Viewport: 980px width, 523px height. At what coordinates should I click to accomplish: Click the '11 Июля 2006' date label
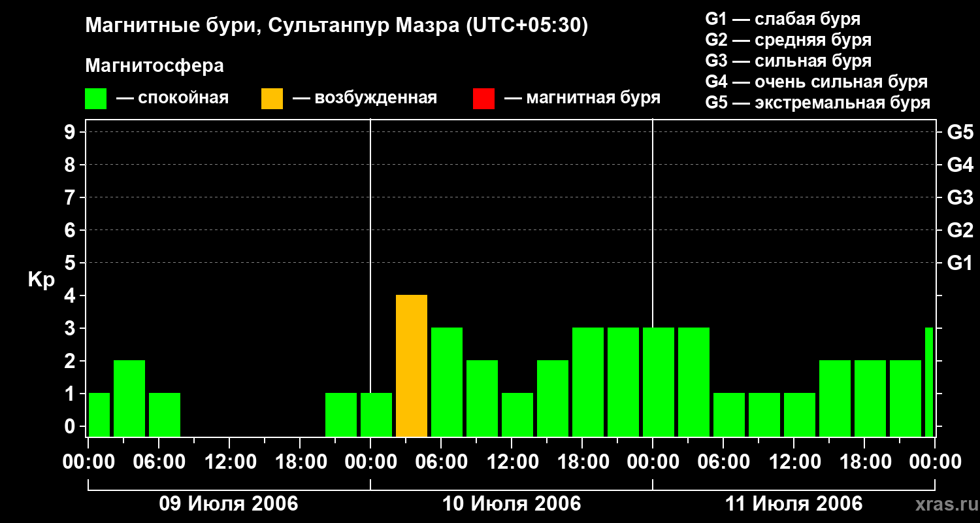(x=794, y=504)
